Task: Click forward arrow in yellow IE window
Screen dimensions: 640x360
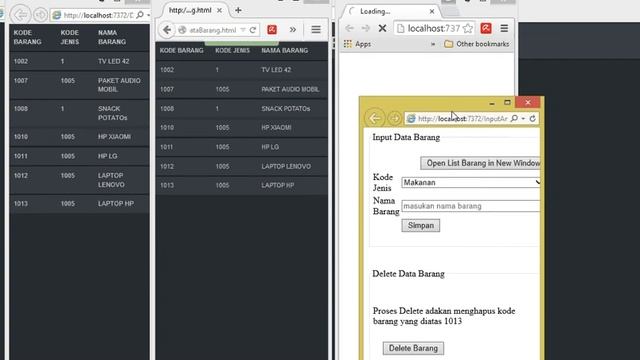Action: coord(394,118)
